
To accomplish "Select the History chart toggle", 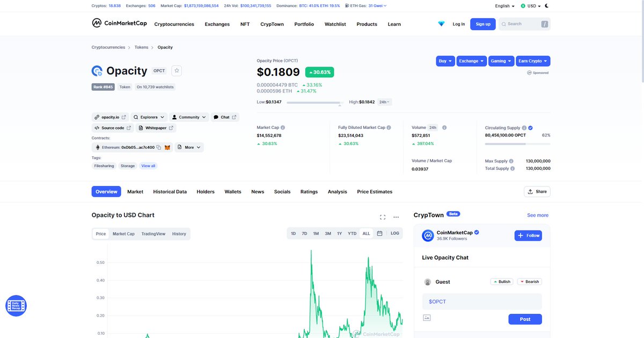I will (179, 234).
